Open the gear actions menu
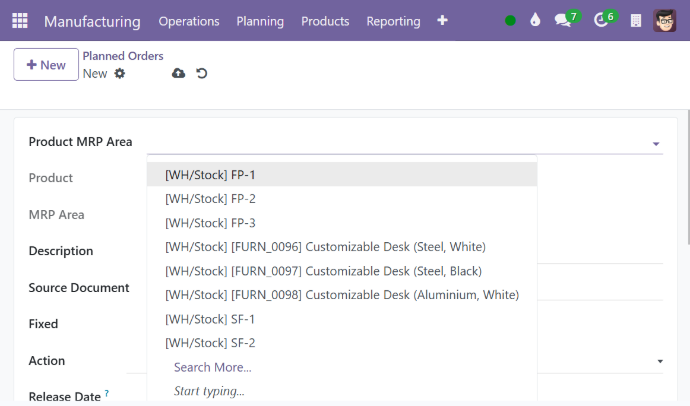This screenshot has width=690, height=406. [x=120, y=73]
